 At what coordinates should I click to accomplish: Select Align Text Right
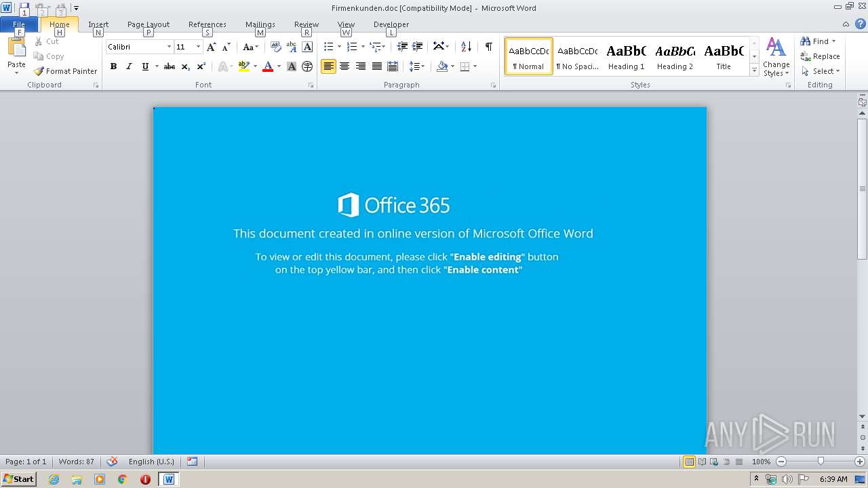coord(360,66)
